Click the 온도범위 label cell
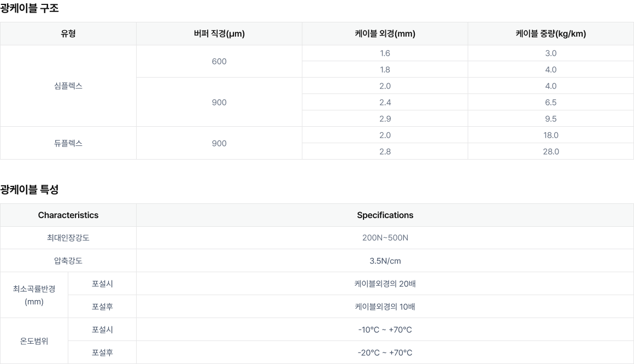This screenshot has width=634, height=364. pos(34,341)
